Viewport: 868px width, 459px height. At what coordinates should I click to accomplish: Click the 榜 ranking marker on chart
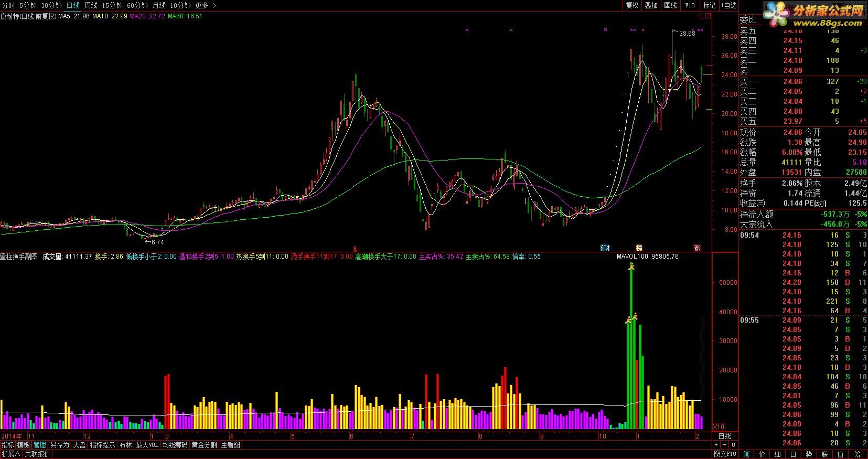coord(639,248)
